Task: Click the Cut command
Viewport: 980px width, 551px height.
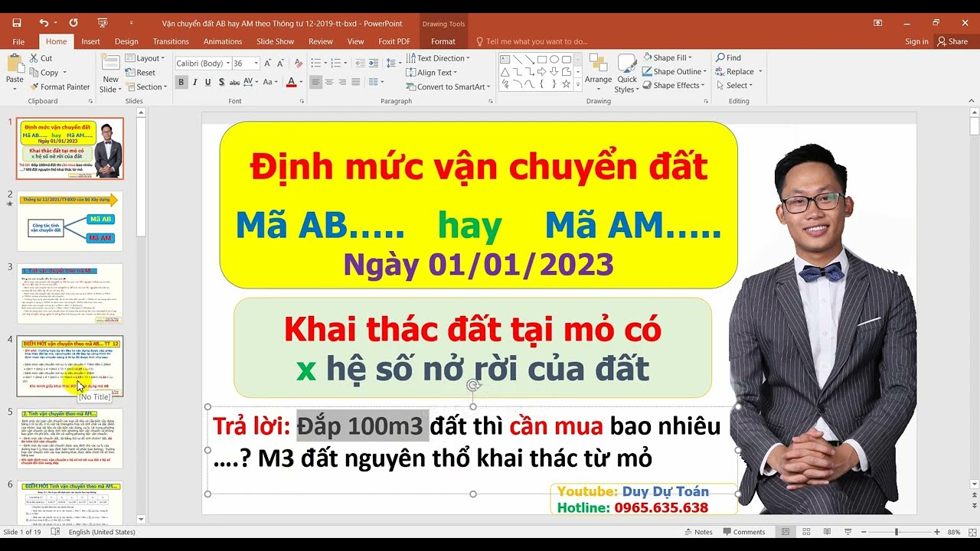Action: click(x=41, y=58)
